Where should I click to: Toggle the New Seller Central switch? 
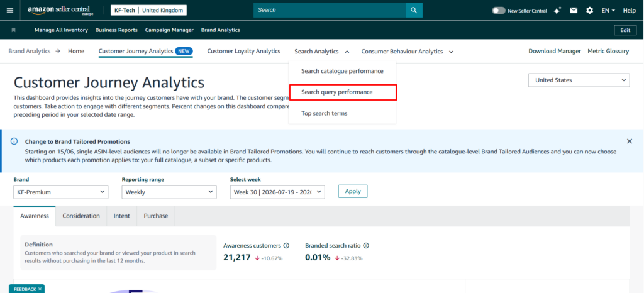(499, 11)
